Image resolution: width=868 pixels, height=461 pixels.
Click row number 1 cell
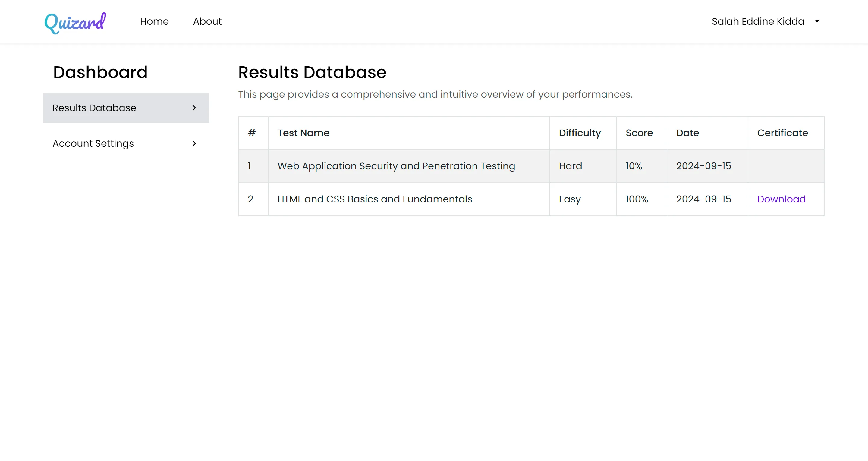pyautogui.click(x=253, y=166)
